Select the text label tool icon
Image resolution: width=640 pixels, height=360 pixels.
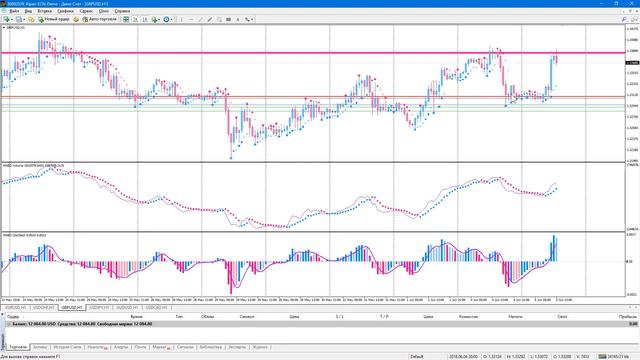click(x=229, y=19)
